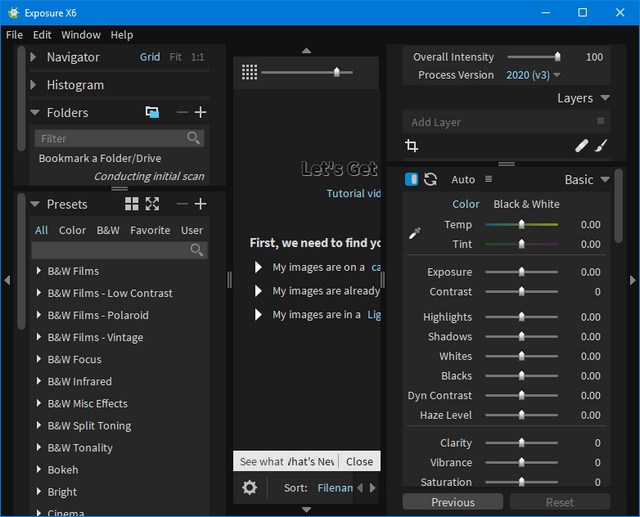Viewport: 640px width, 517px height.
Task: Click the white balance eyedropper icon
Action: point(415,234)
